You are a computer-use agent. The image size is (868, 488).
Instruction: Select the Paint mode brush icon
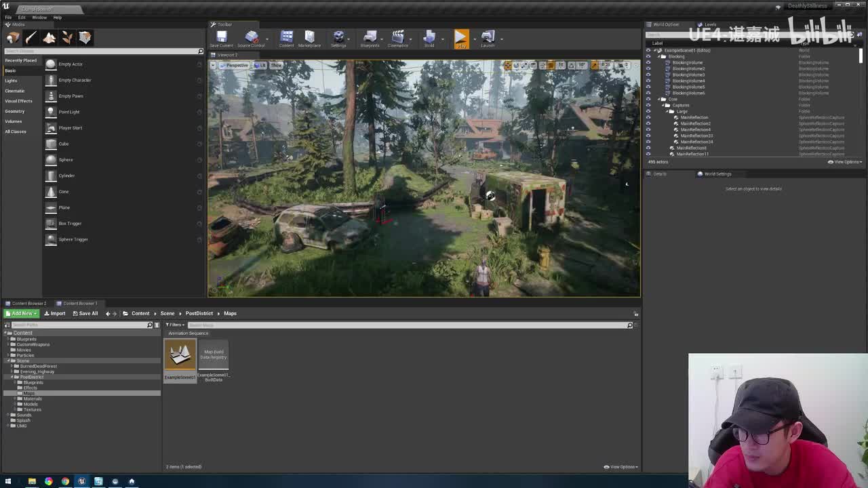click(31, 38)
